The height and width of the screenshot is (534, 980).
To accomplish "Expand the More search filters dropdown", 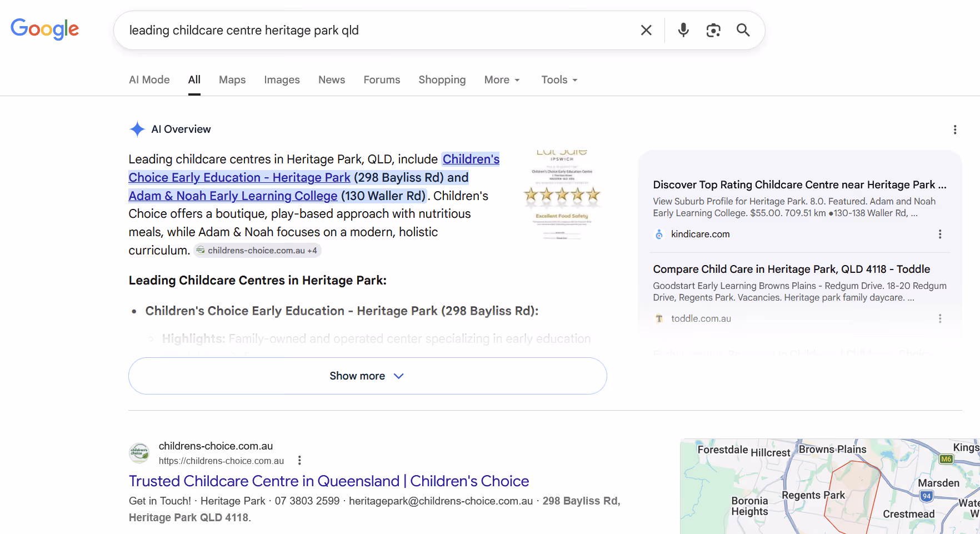I will (x=502, y=80).
